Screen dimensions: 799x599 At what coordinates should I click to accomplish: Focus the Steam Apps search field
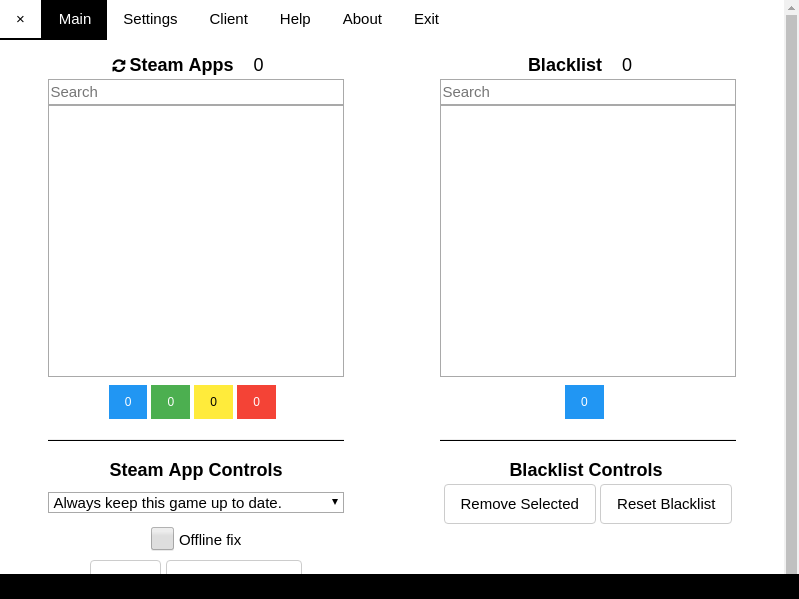point(196,92)
